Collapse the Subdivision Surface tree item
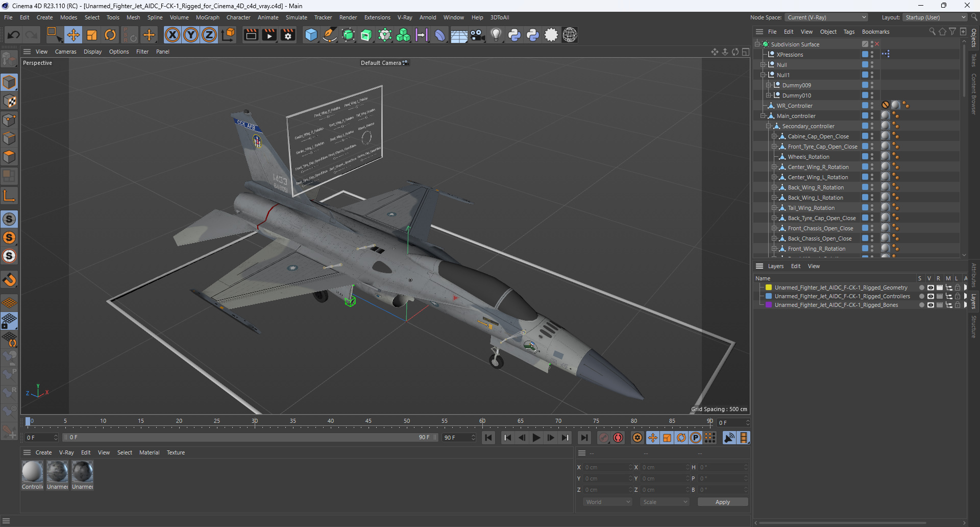Image resolution: width=980 pixels, height=527 pixels. [757, 44]
